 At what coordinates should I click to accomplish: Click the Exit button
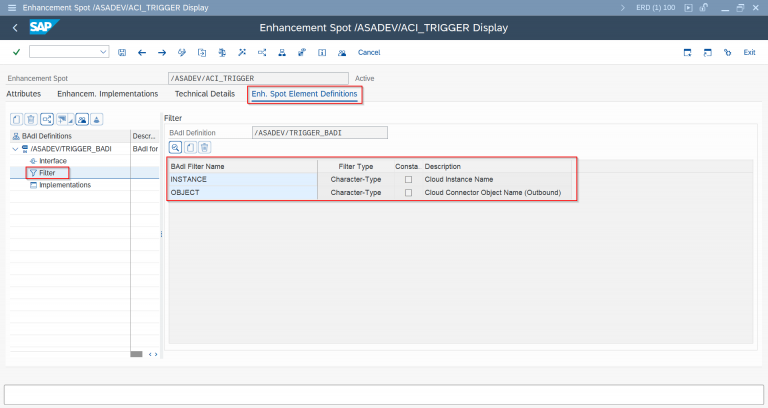pos(749,52)
